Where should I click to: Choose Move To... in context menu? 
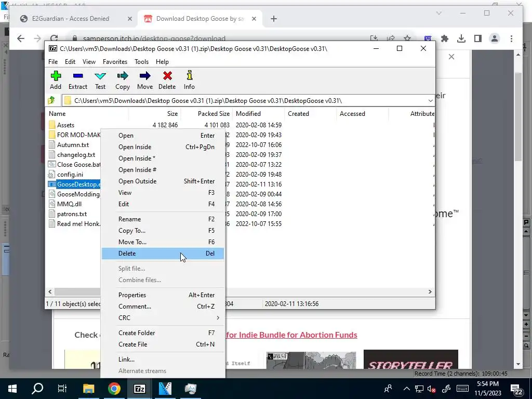[x=163, y=242]
